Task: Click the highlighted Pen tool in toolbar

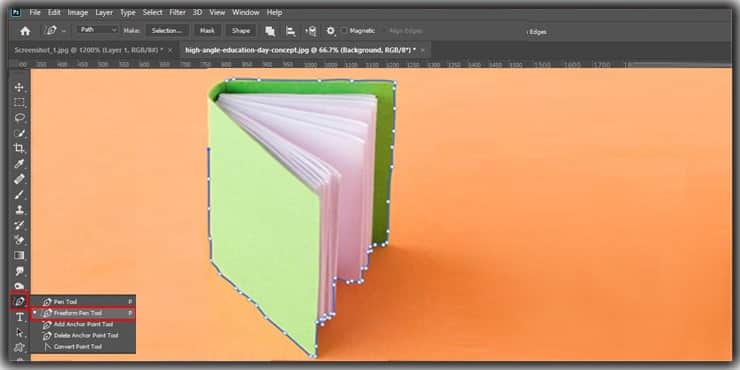Action: tap(19, 301)
